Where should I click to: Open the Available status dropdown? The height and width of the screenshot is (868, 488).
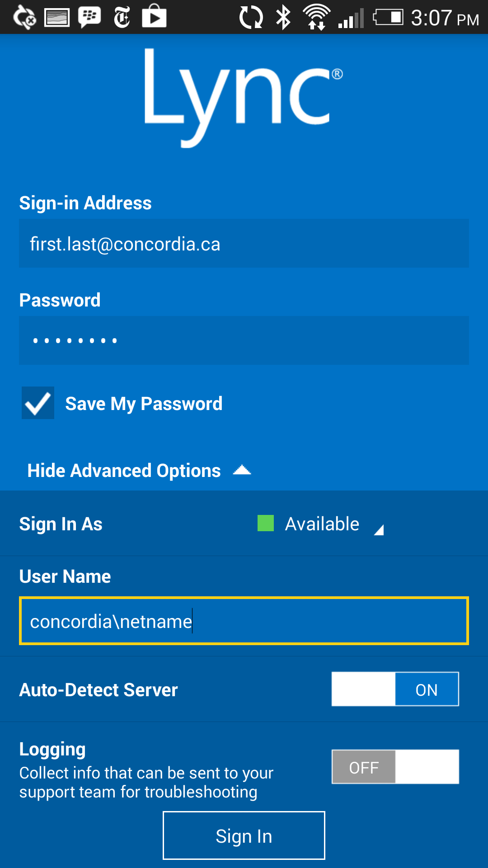point(322,524)
